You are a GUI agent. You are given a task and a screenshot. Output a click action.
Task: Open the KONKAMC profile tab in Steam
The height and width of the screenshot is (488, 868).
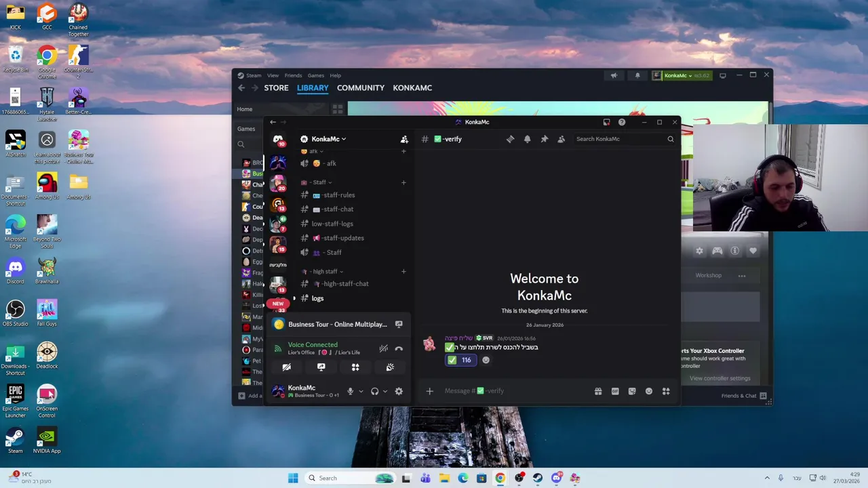412,87
